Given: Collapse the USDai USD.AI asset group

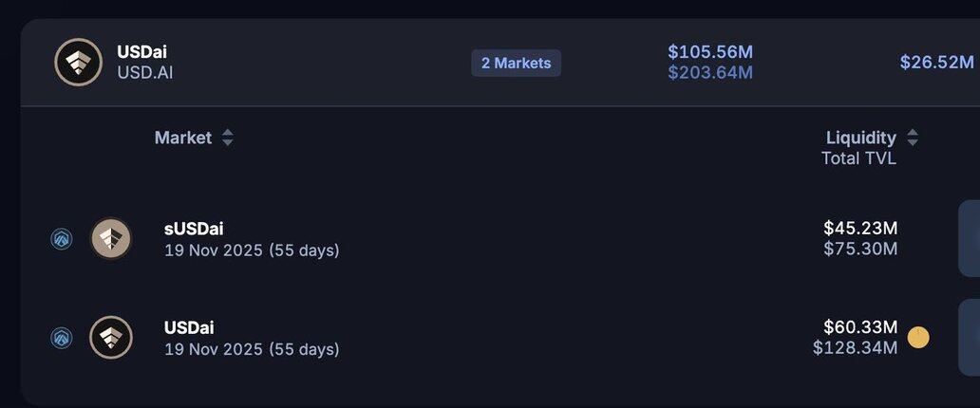Looking at the screenshot, I should pos(500,63).
